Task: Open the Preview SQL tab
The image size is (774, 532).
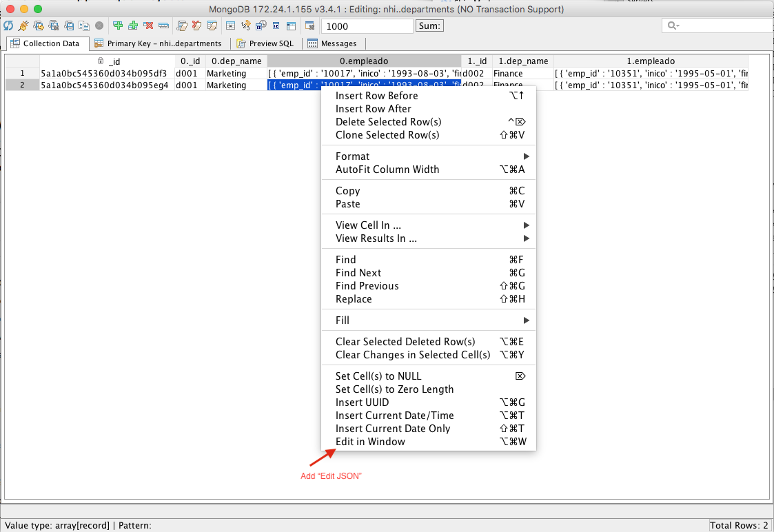Action: coord(265,43)
